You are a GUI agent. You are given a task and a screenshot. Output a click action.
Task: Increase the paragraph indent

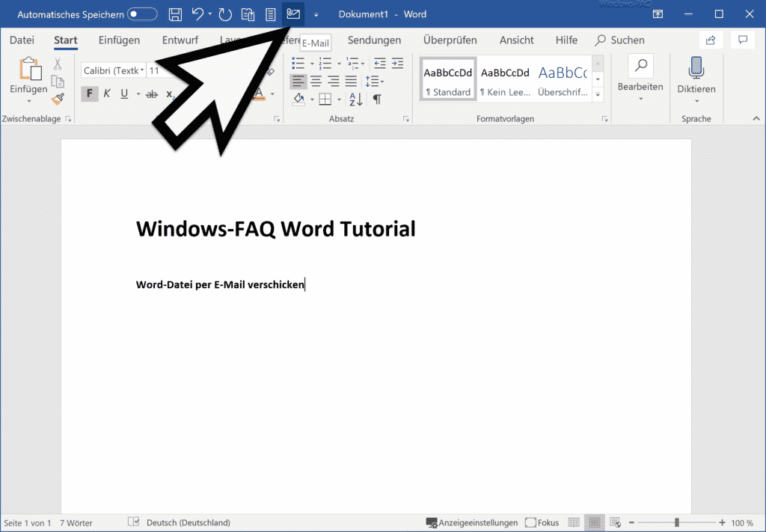point(398,63)
